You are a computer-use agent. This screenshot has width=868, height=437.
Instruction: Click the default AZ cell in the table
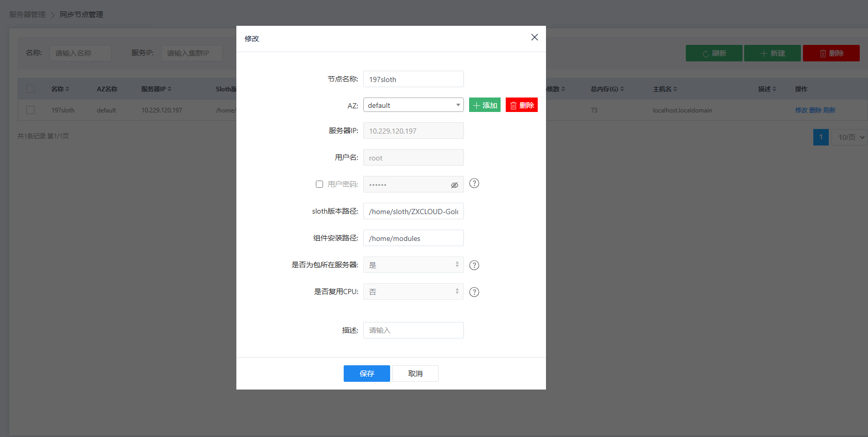pyautogui.click(x=106, y=110)
